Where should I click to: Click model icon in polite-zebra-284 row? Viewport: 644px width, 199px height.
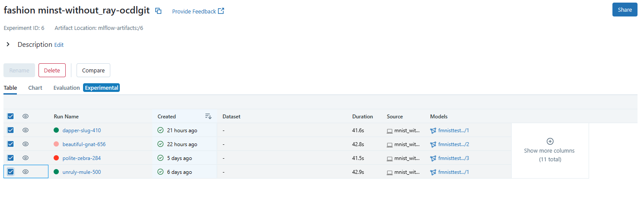click(x=433, y=158)
